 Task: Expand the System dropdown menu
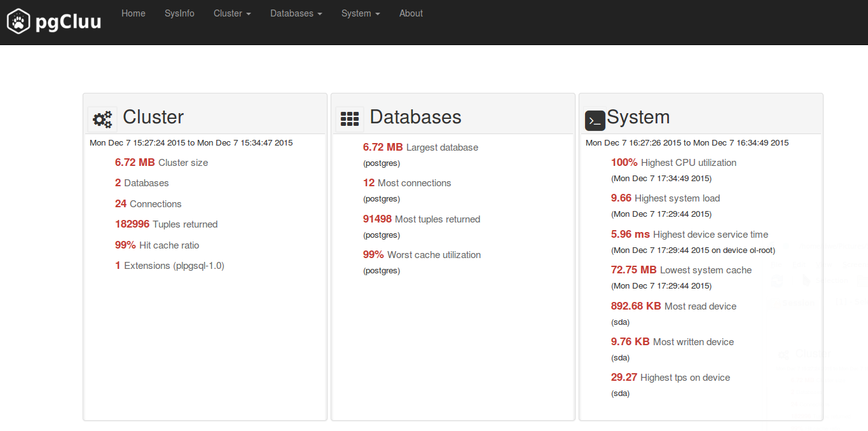361,13
